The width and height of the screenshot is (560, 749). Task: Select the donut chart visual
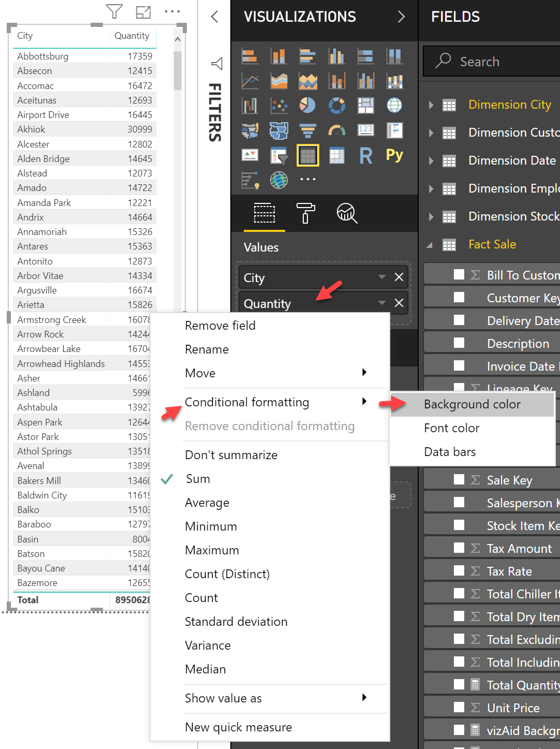(337, 106)
